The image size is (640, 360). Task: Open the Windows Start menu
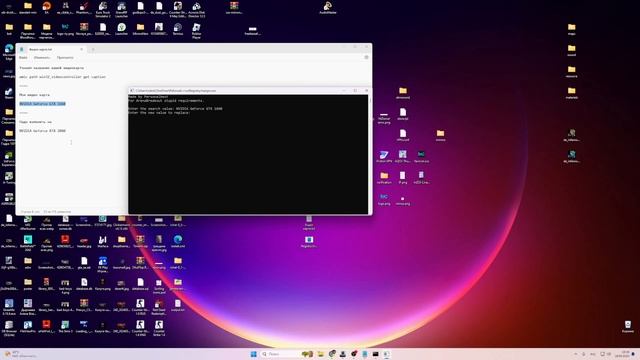(253, 354)
